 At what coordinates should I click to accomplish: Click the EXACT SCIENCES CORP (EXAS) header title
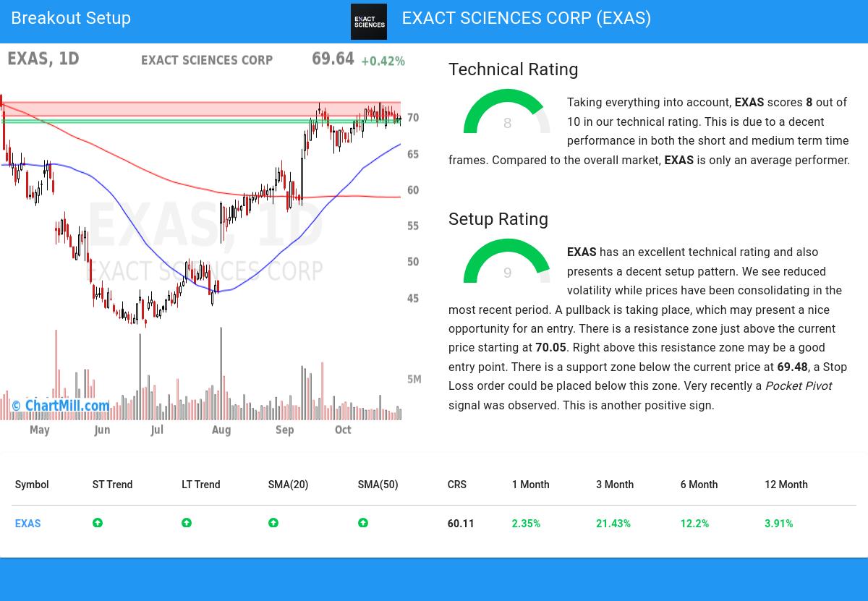(x=527, y=18)
